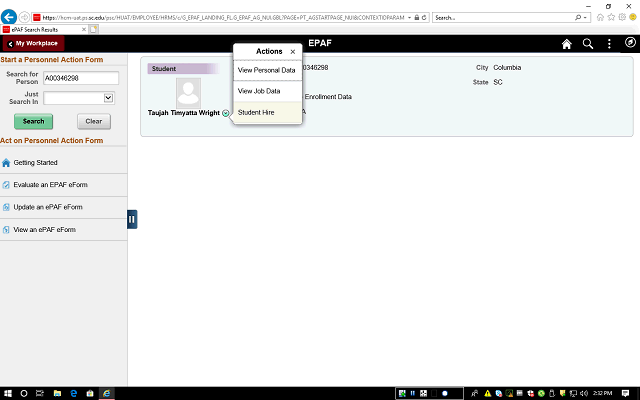Click the person photo placeholder
This screenshot has width=640, height=400.
[x=188, y=93]
